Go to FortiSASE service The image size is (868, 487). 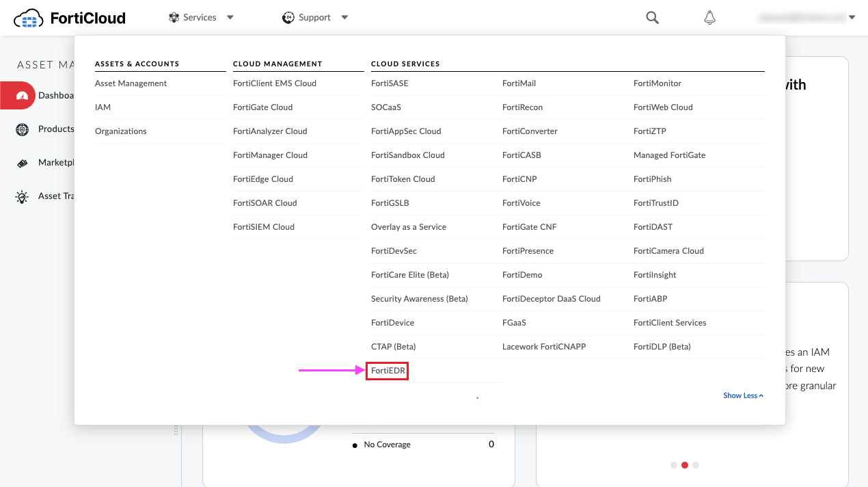(x=390, y=83)
